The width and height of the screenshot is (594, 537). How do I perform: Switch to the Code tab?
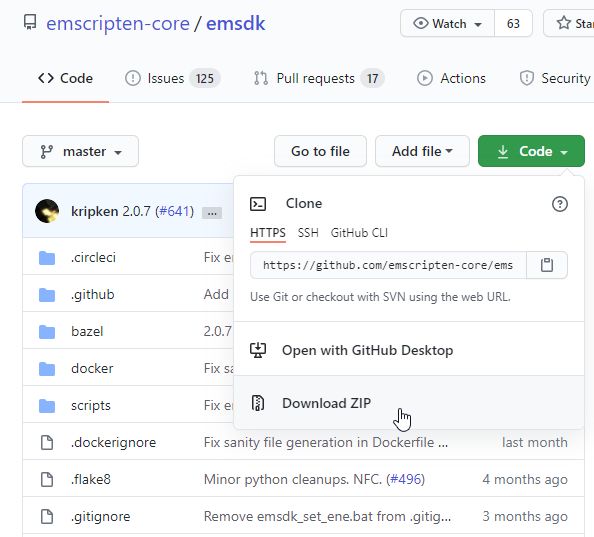[65, 78]
